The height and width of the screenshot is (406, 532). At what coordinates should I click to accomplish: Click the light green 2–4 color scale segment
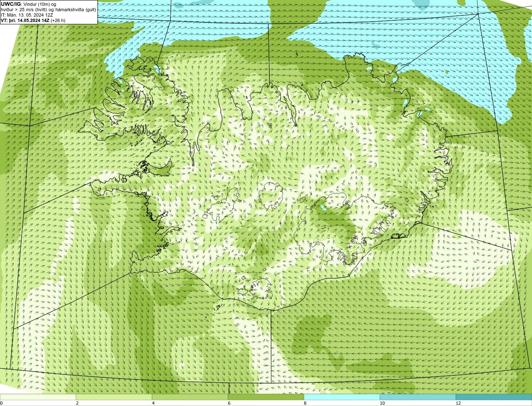tap(114, 397)
